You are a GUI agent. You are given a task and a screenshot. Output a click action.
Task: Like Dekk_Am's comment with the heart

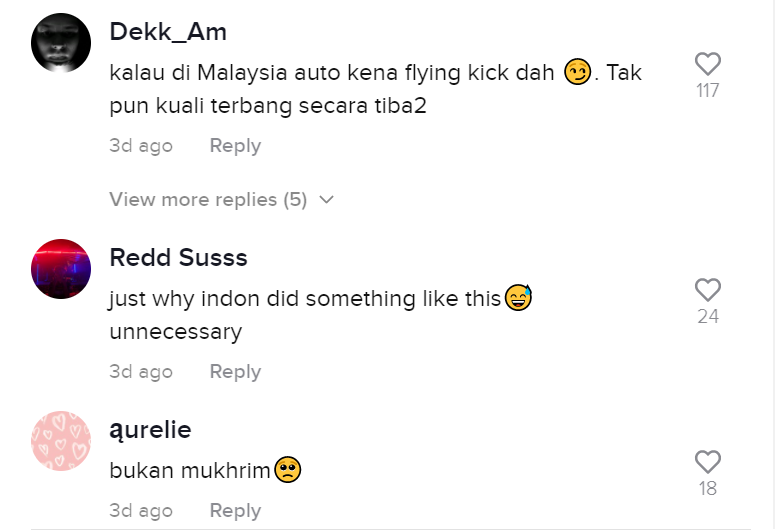[707, 64]
